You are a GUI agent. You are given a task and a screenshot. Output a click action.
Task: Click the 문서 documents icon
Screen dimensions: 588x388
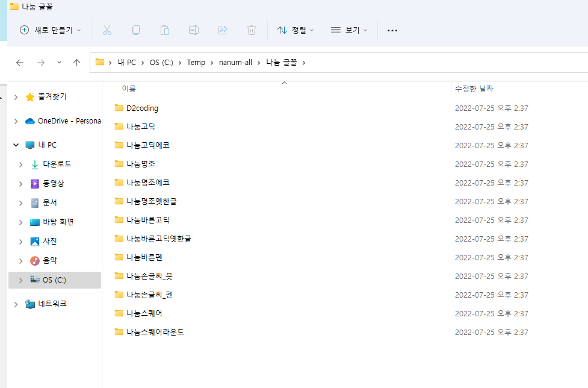34,203
